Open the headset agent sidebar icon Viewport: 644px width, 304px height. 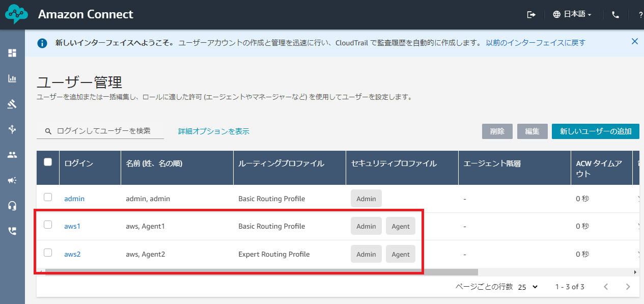pos(12,206)
